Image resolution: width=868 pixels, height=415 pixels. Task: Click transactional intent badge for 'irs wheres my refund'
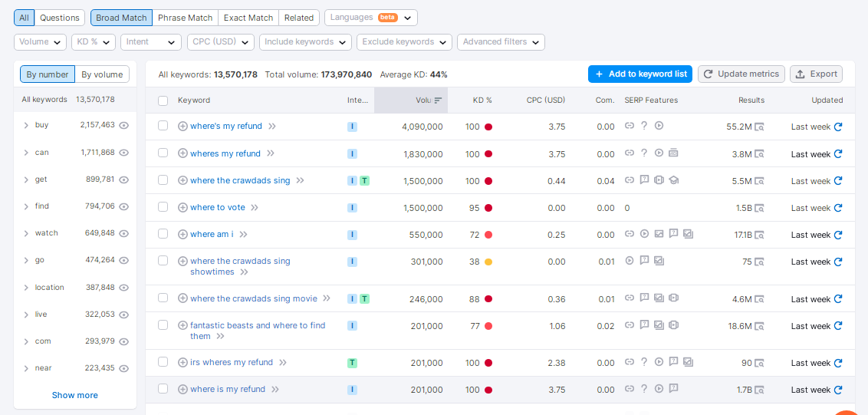(x=353, y=363)
